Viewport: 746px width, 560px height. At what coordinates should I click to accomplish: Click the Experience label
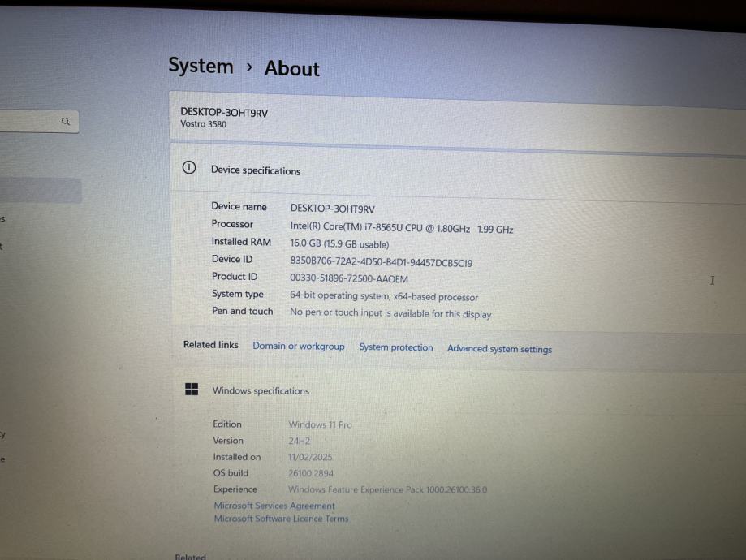pyautogui.click(x=235, y=489)
